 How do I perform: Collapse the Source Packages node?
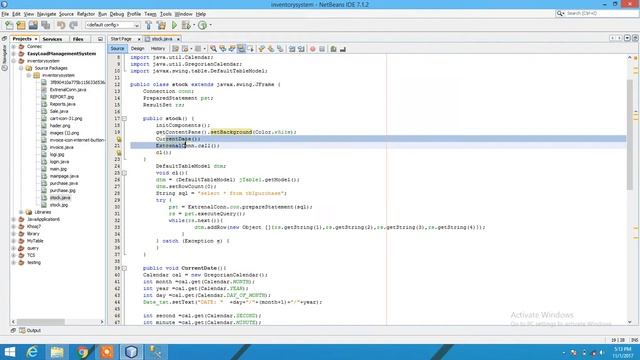(x=21, y=68)
